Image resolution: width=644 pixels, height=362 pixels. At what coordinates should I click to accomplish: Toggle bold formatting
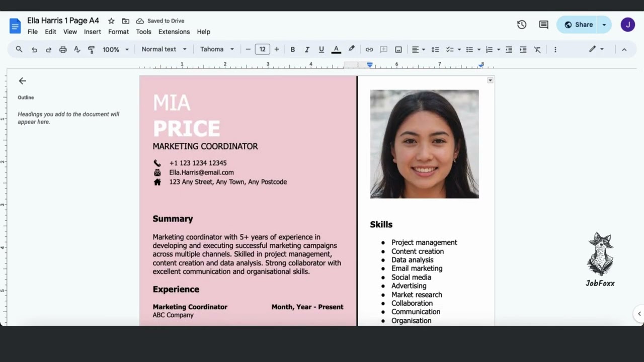click(x=293, y=49)
